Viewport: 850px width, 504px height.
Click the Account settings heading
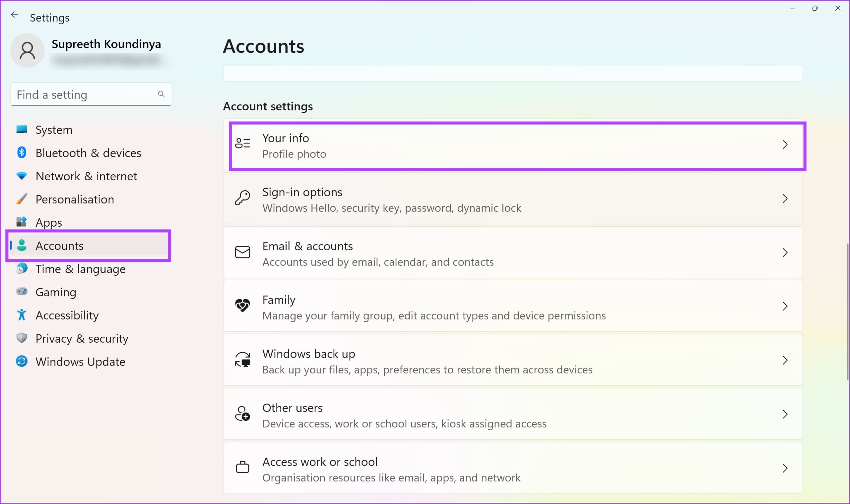tap(268, 106)
